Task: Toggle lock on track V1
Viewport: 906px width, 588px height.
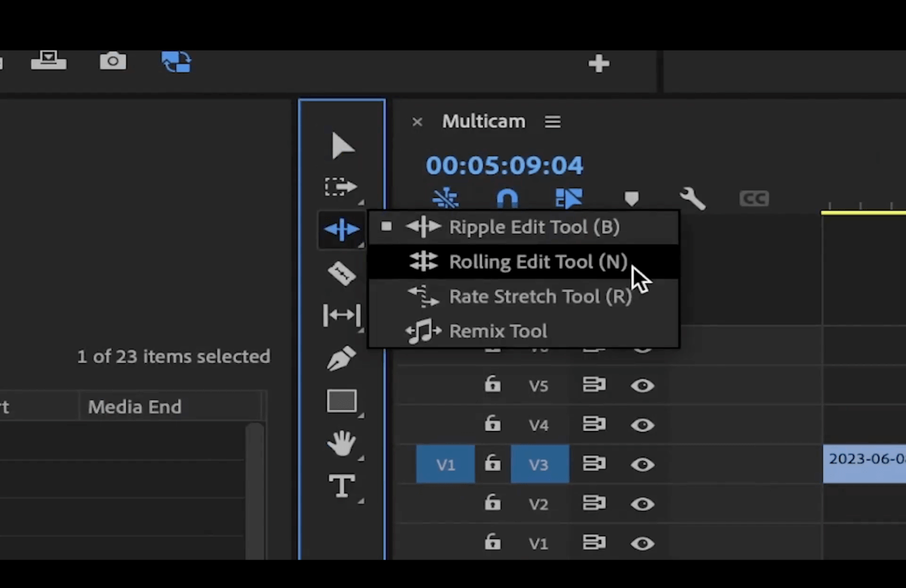Action: tap(492, 542)
